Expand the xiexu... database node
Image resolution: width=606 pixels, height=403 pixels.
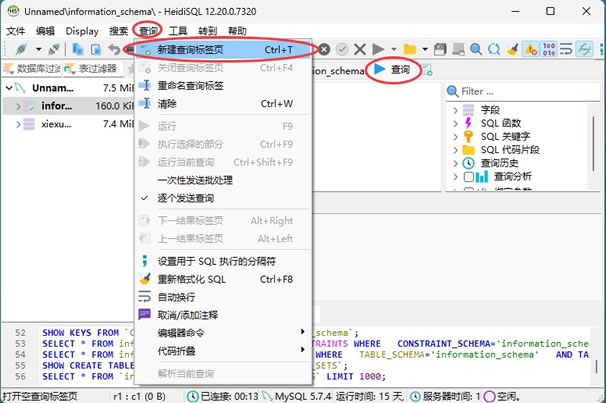pos(18,124)
